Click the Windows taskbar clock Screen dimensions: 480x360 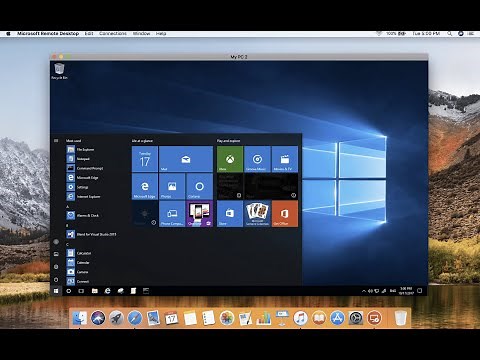tap(406, 291)
